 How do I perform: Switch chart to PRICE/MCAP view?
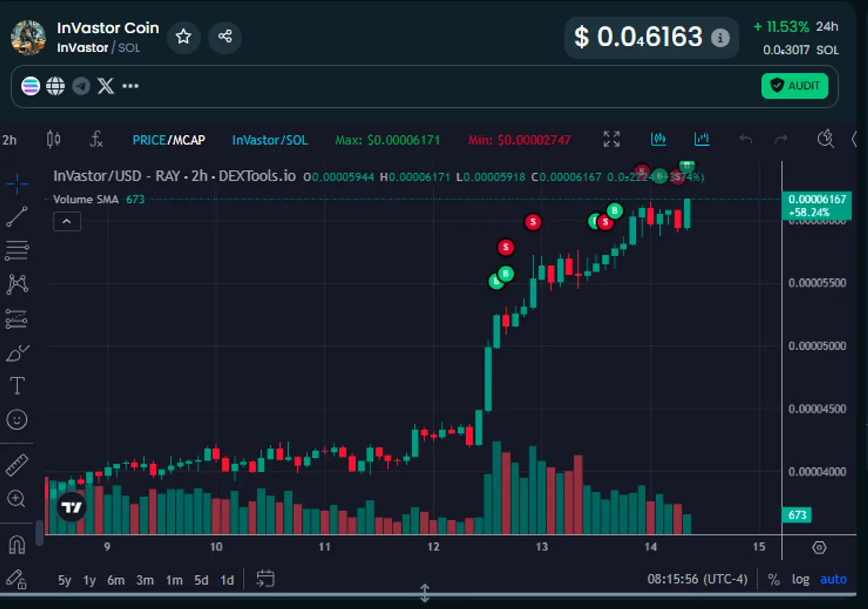169,140
